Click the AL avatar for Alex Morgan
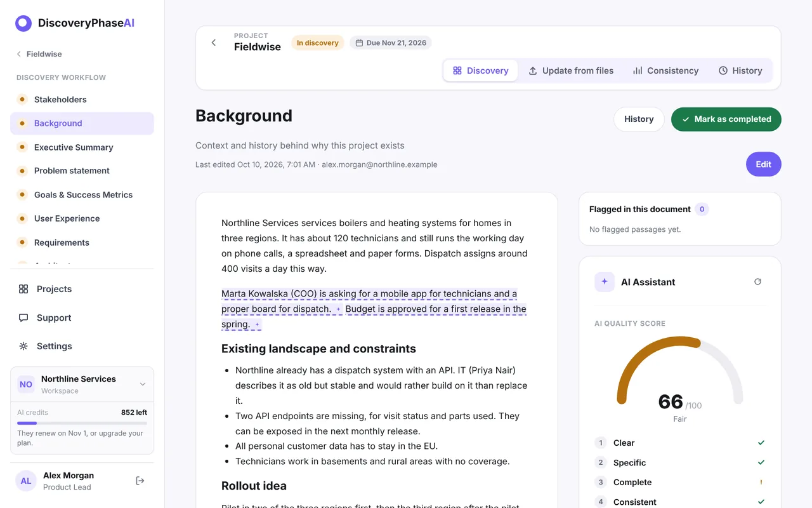812x508 pixels. click(x=26, y=481)
